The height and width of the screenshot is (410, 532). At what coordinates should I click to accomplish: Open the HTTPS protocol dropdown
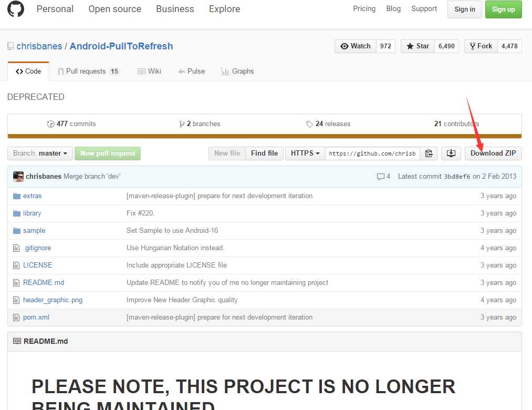305,153
